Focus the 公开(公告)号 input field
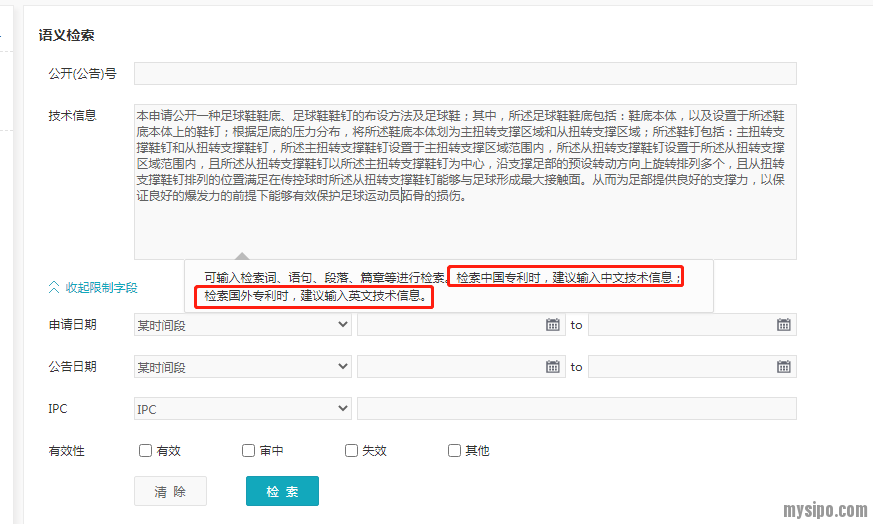The height and width of the screenshot is (524, 873). (x=465, y=74)
